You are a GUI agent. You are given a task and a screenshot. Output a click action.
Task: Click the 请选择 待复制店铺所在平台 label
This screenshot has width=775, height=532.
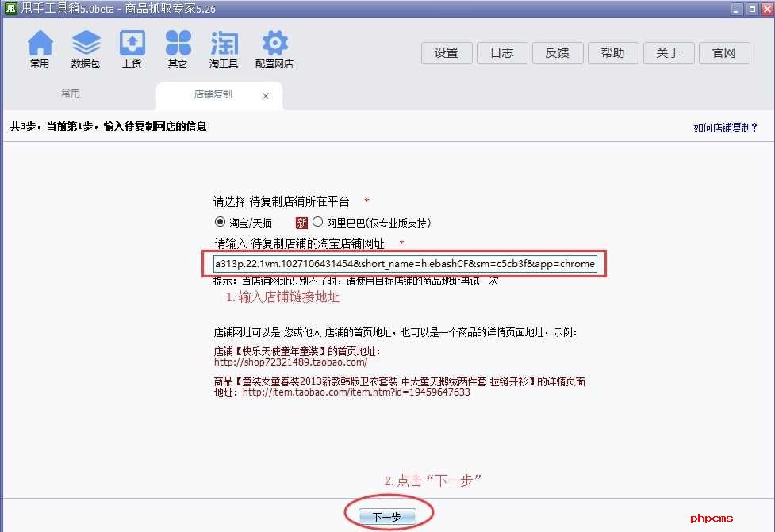point(282,201)
